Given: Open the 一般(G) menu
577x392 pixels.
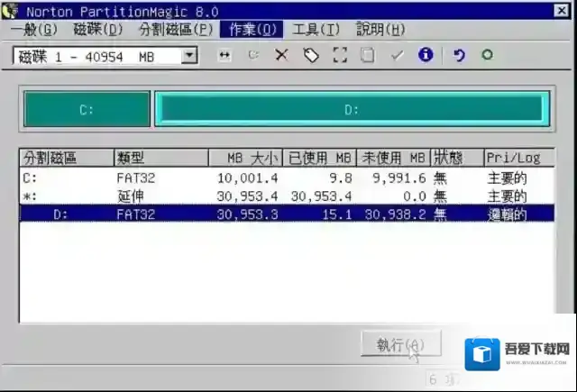Looking at the screenshot, I should tap(34, 30).
